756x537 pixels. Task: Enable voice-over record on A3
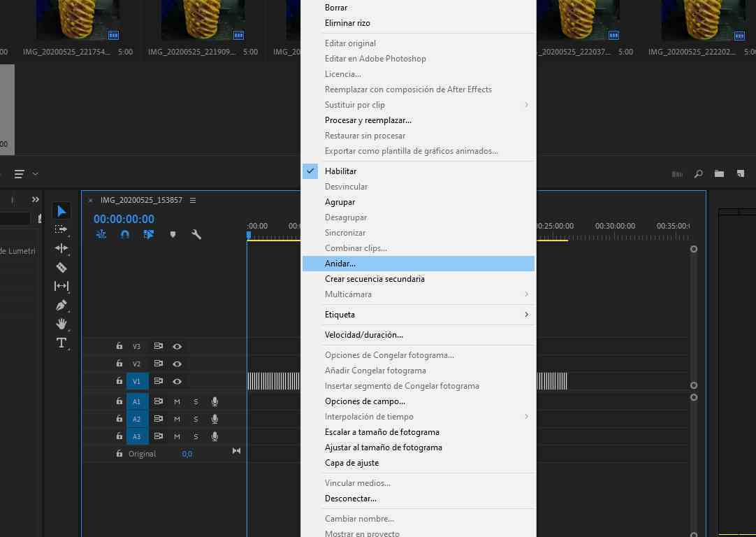coord(215,436)
